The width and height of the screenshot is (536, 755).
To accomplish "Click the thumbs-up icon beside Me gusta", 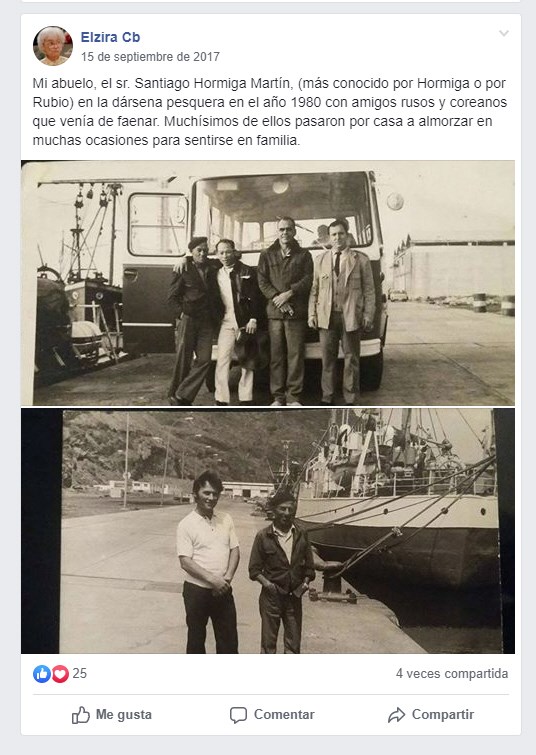I will coord(80,715).
